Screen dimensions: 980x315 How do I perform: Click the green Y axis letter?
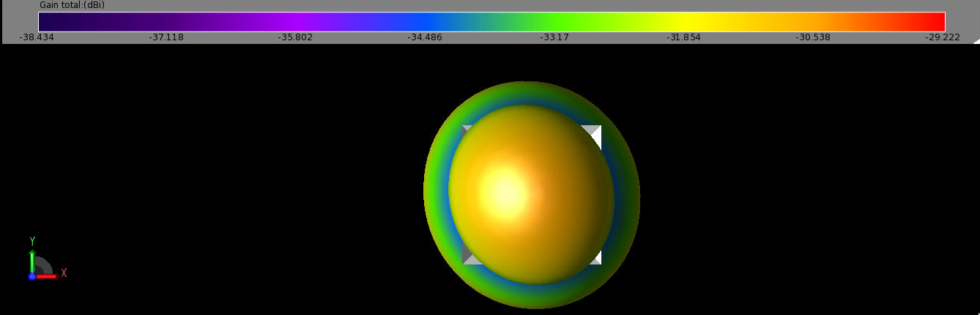tap(32, 241)
